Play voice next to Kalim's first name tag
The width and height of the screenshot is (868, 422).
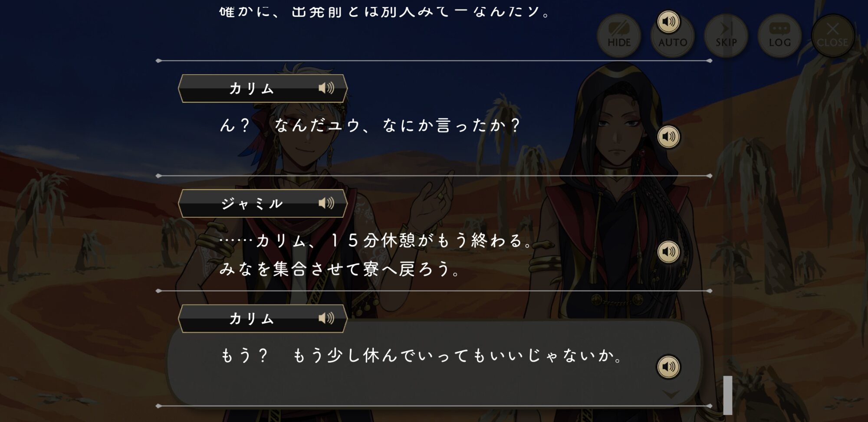tap(326, 88)
